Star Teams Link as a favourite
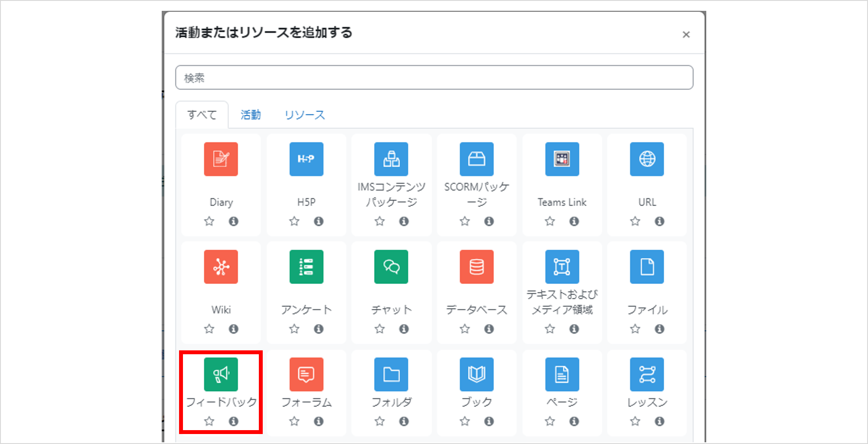 pyautogui.click(x=550, y=221)
